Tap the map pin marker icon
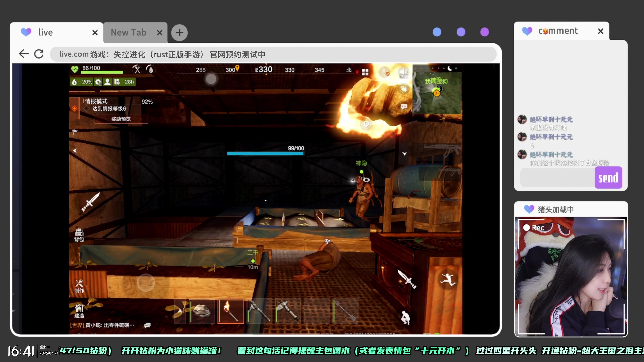This screenshot has height=362, width=644. tap(366, 124)
